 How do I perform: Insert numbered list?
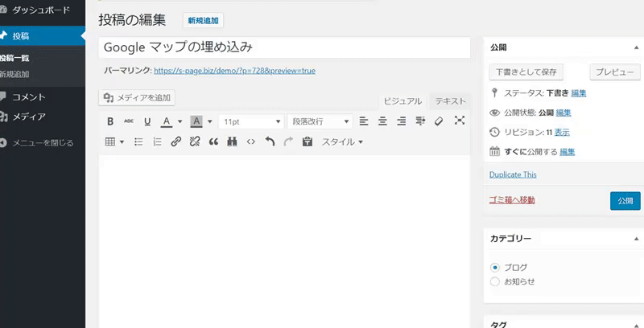(157, 141)
